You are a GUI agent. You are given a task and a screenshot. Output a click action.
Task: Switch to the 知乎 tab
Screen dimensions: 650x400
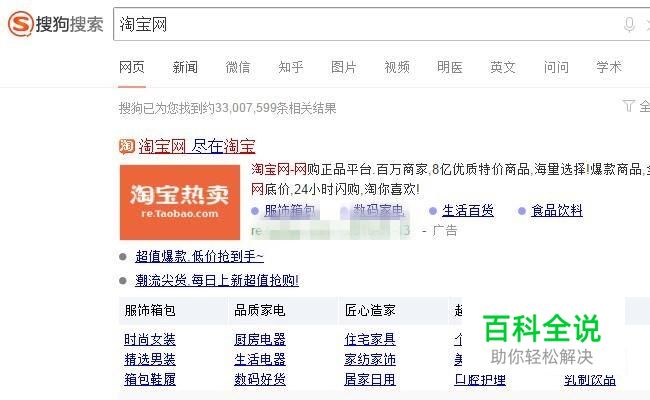pos(291,67)
